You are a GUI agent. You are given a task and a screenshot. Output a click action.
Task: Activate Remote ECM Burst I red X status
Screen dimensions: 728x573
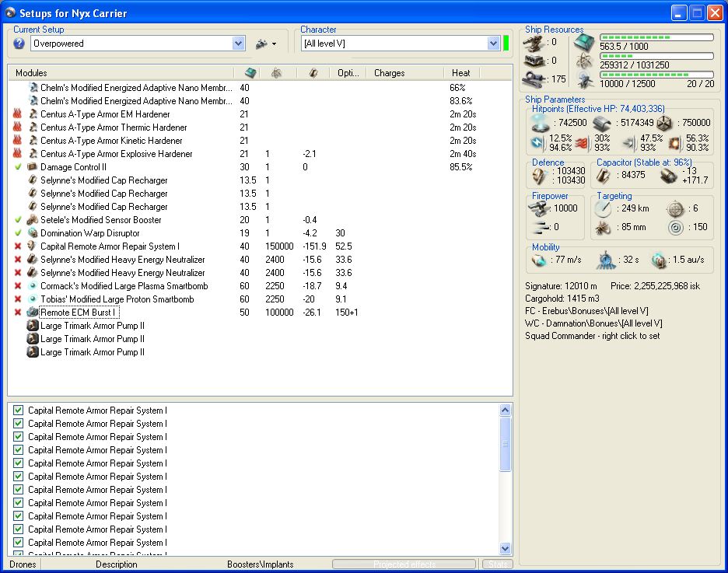click(18, 313)
